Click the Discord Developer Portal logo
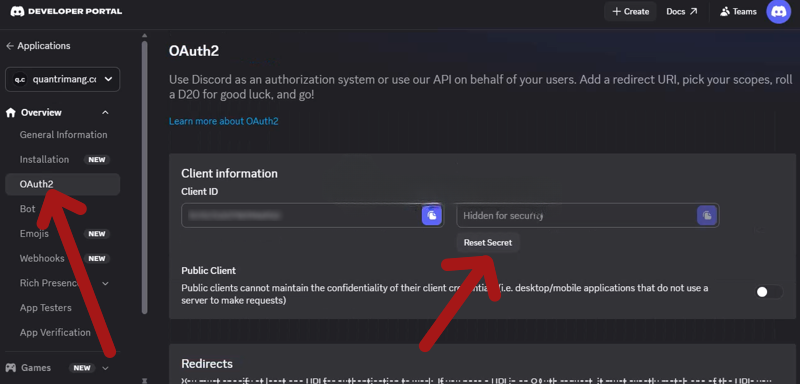Image resolution: width=800 pixels, height=384 pixels. (x=66, y=11)
